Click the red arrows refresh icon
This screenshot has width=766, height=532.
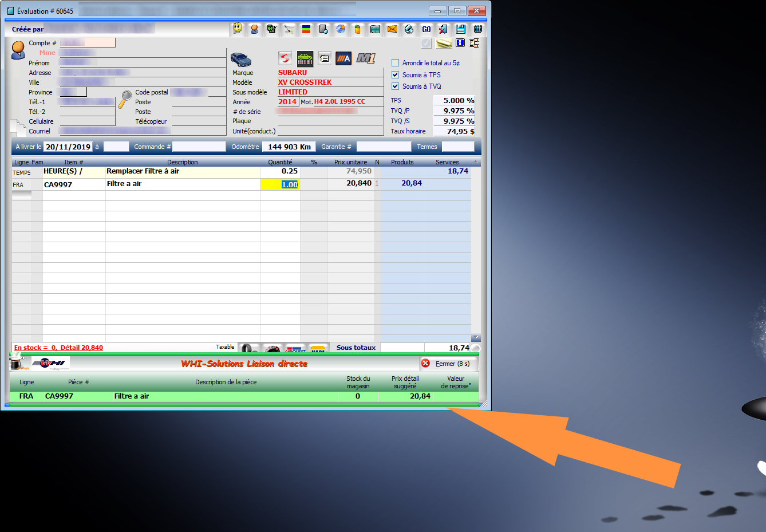(285, 58)
